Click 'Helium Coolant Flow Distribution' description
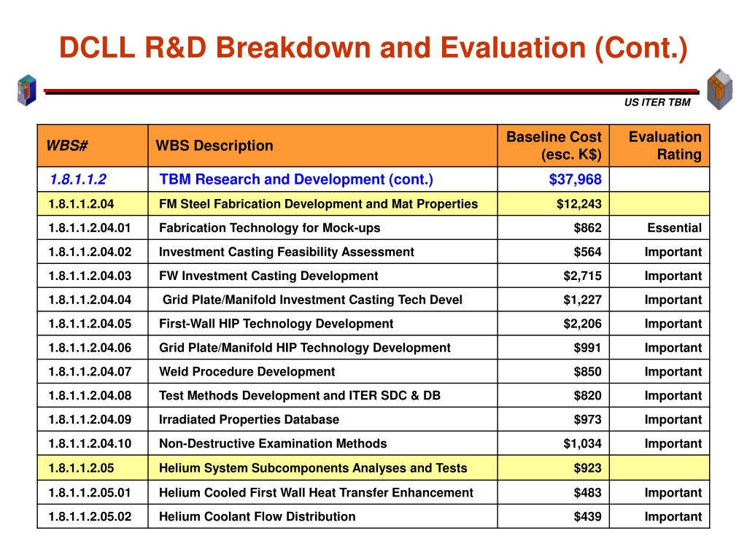This screenshot has width=747, height=560. point(257,517)
